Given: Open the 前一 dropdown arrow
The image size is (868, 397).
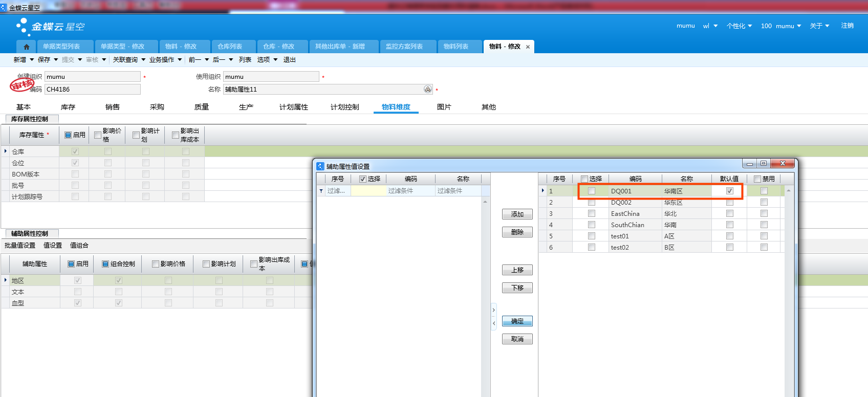Looking at the screenshot, I should 207,60.
